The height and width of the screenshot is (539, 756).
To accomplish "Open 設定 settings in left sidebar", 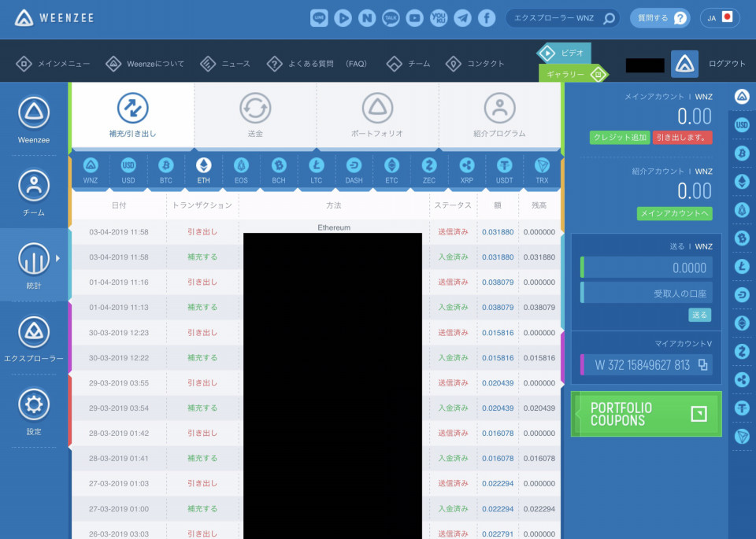I will click(x=34, y=412).
